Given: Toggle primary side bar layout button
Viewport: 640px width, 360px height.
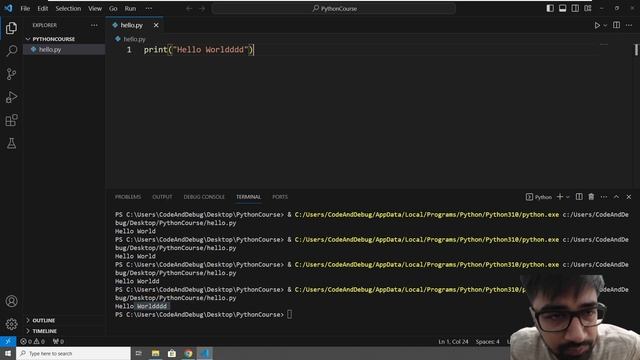Looking at the screenshot, I should (x=550, y=9).
